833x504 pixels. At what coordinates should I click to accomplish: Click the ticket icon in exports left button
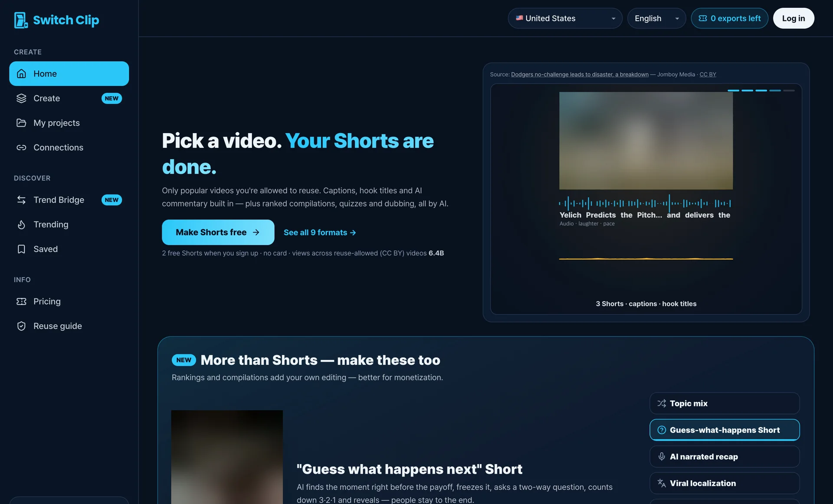703,18
